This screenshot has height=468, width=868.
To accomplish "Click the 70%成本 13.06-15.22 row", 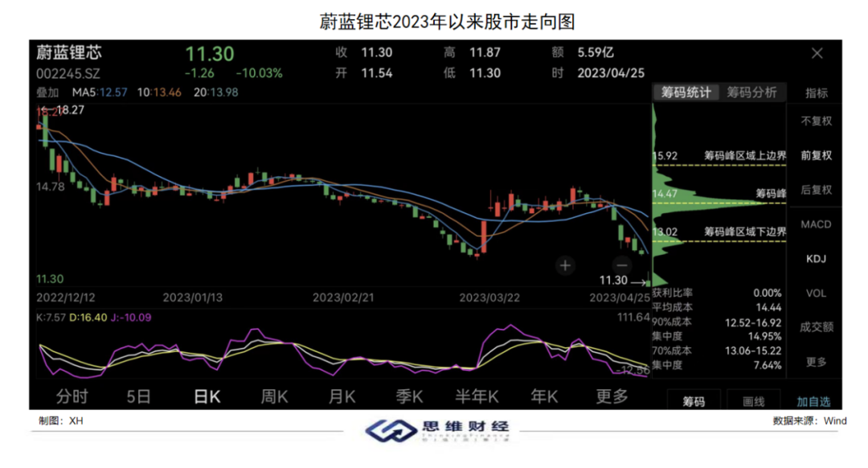I will (717, 351).
